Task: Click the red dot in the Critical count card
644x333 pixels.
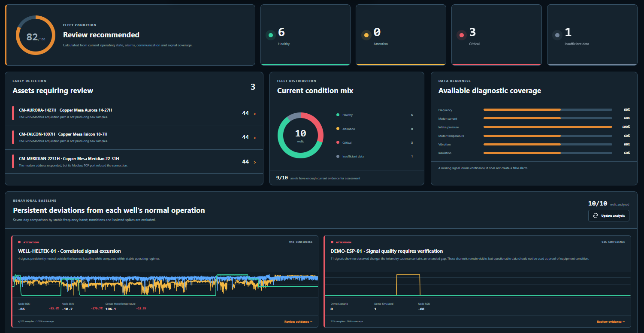Action: 462,35
